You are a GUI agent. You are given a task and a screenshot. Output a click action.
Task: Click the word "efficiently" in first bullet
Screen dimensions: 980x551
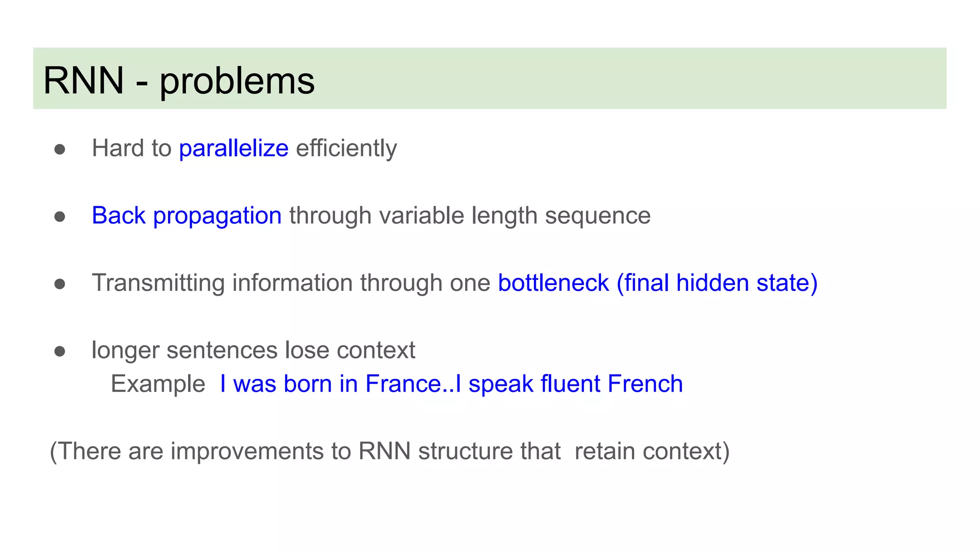(346, 148)
